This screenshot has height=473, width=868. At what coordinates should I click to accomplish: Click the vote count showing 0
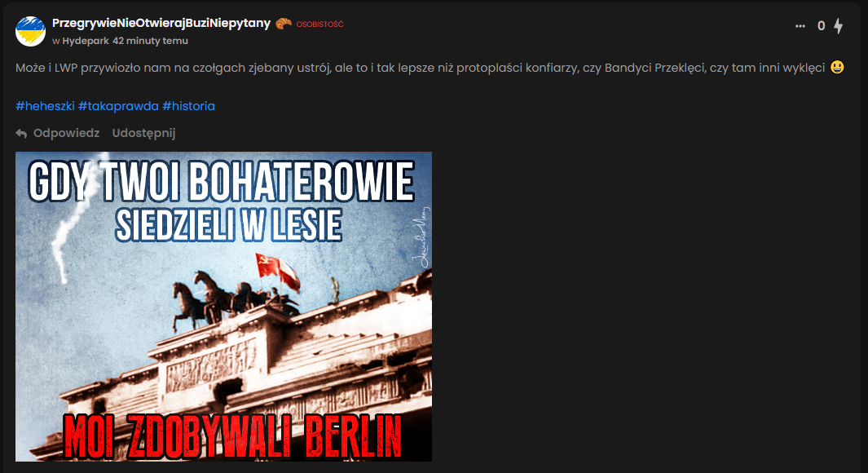821,26
